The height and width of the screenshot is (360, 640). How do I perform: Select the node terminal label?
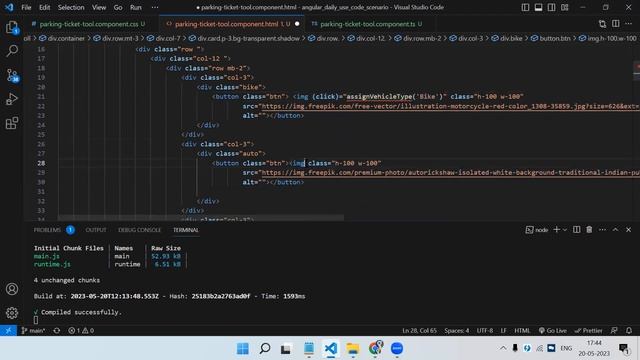[x=537, y=230]
